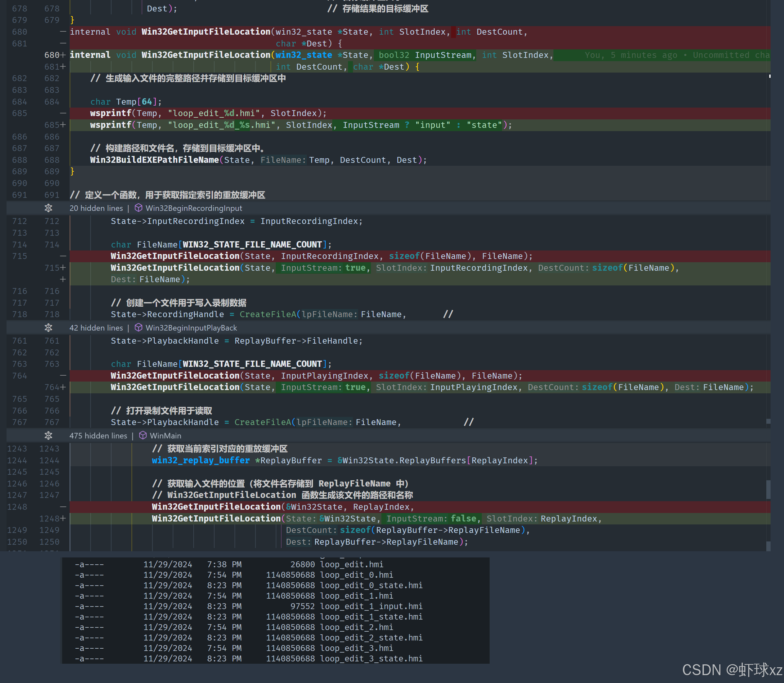Click the 'loop_edit_%d_%s.hmi' format string
This screenshot has height=683, width=784.
point(221,125)
